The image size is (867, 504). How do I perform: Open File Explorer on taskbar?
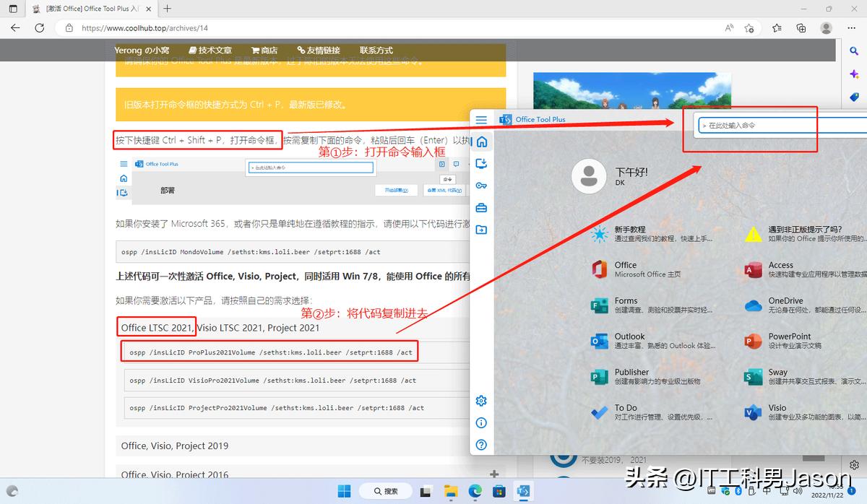click(x=451, y=491)
